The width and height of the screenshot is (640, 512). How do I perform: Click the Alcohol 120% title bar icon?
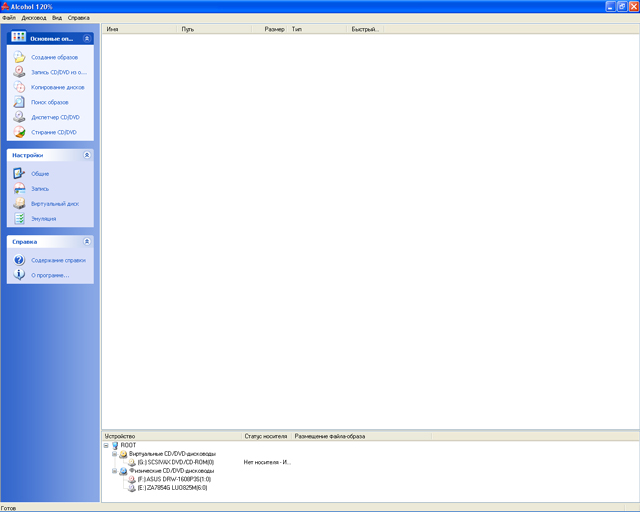click(x=5, y=6)
